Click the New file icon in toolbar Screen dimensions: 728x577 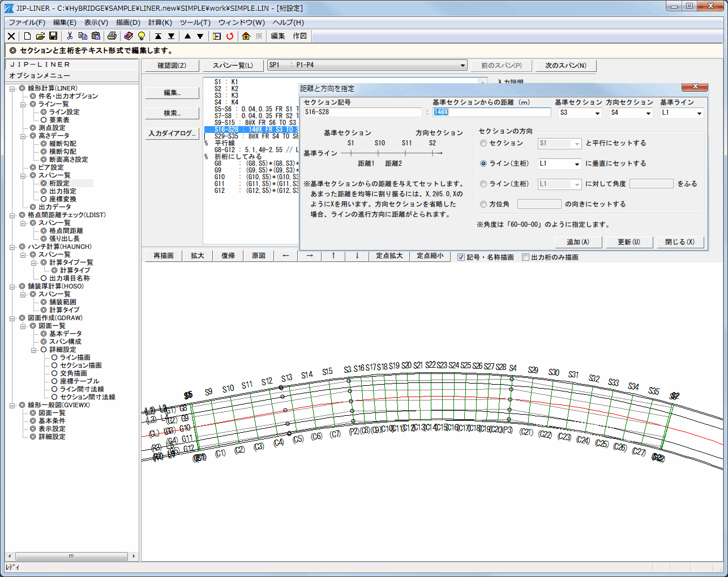tap(27, 36)
